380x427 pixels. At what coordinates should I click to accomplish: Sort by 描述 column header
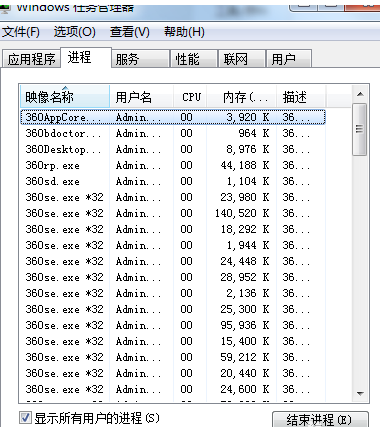(301, 97)
